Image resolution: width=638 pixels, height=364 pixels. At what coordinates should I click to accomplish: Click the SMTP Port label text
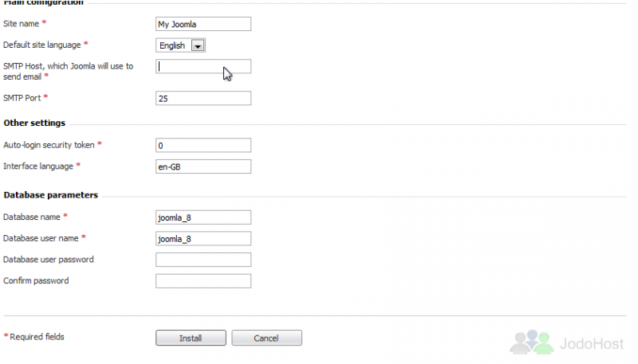point(22,98)
